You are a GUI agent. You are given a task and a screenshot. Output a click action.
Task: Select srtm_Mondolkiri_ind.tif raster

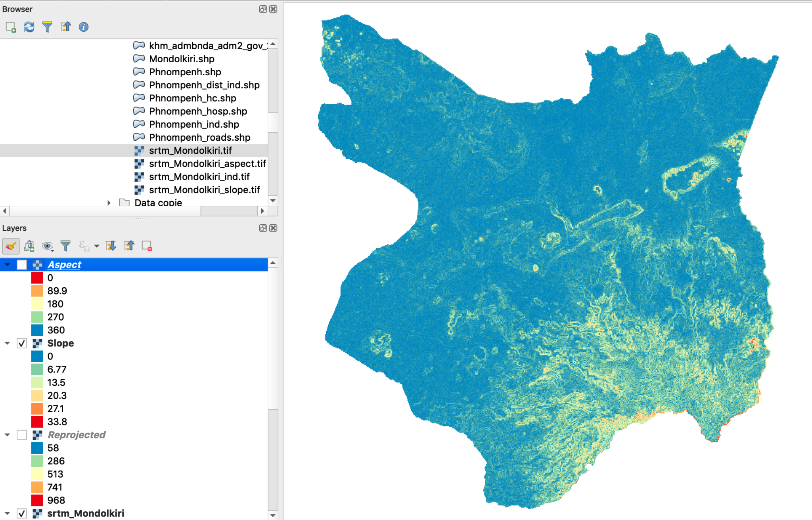pos(199,177)
